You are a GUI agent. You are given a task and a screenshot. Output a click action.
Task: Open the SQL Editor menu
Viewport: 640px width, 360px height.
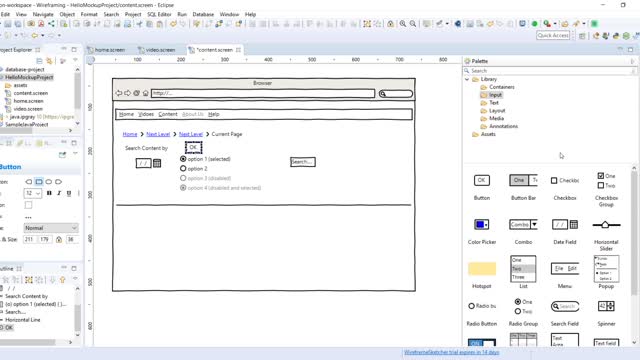[159, 14]
